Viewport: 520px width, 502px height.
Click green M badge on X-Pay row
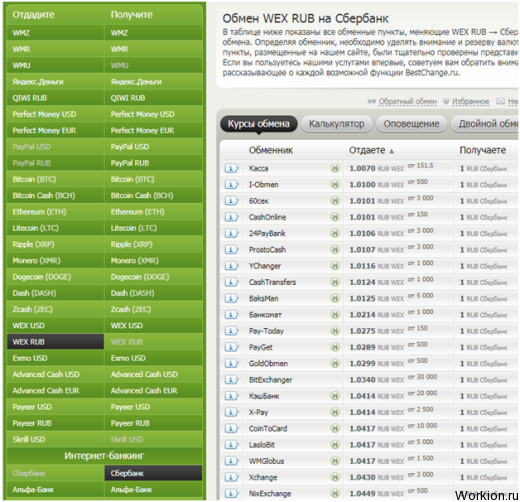pyautogui.click(x=335, y=412)
